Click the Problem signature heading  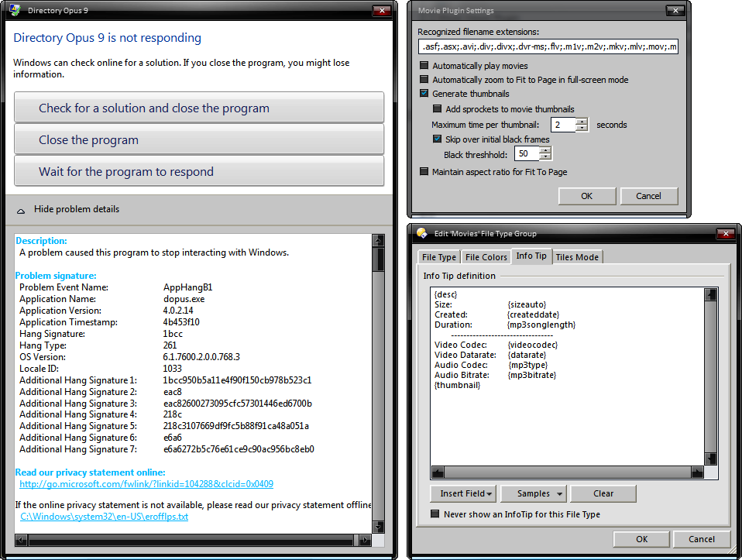pyautogui.click(x=56, y=276)
